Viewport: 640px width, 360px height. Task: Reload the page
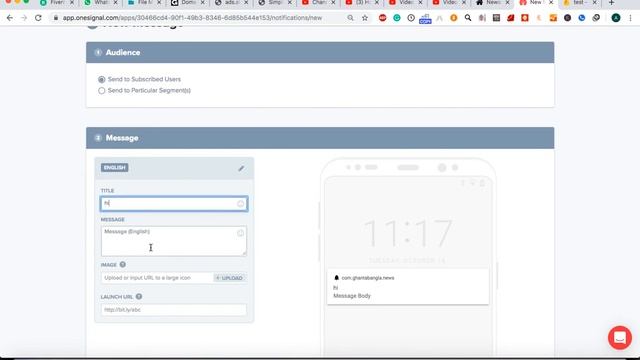click(x=38, y=18)
